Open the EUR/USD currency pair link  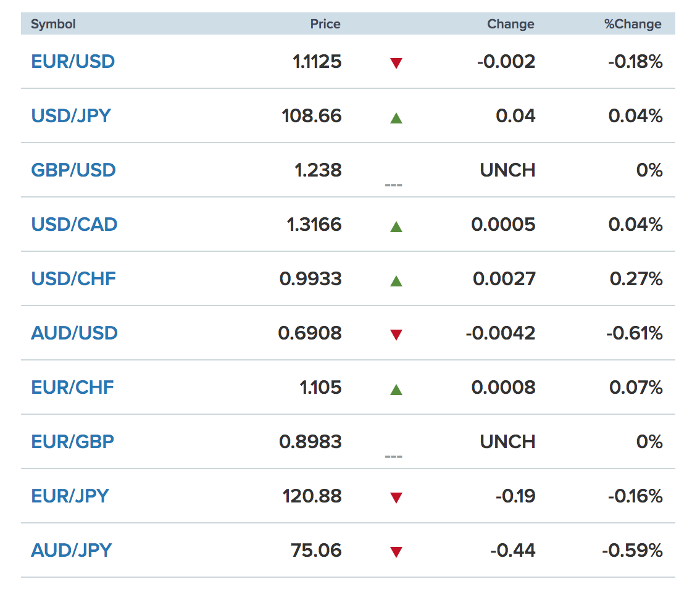73,62
